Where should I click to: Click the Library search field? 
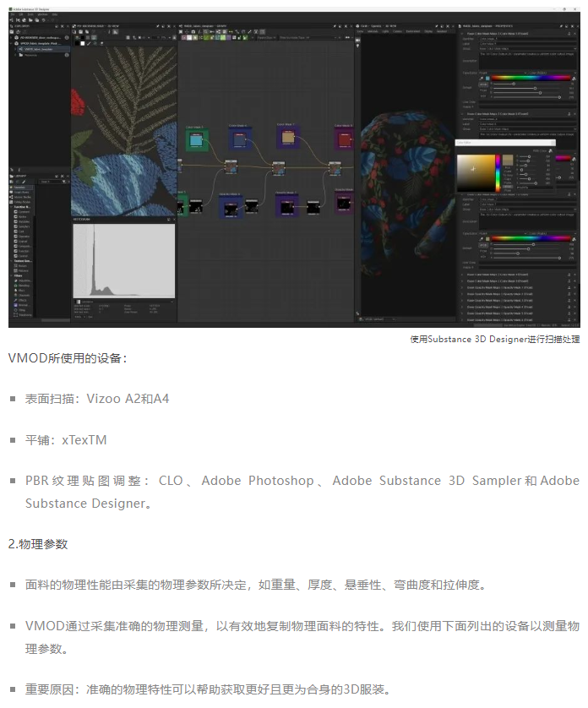(x=51, y=182)
